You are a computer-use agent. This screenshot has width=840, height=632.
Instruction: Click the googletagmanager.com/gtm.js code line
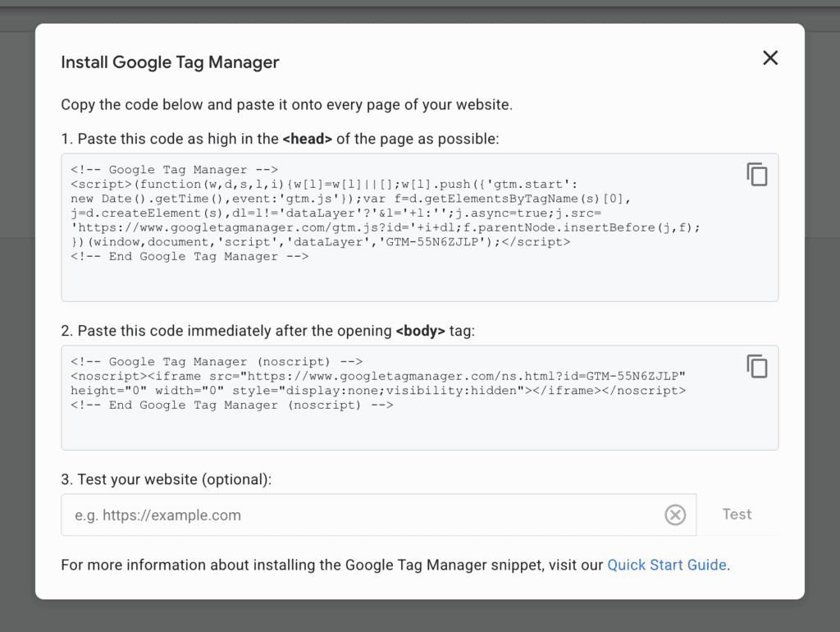386,227
